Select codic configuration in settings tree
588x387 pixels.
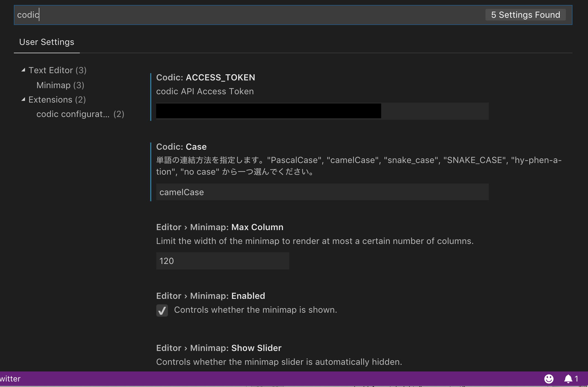click(x=80, y=114)
